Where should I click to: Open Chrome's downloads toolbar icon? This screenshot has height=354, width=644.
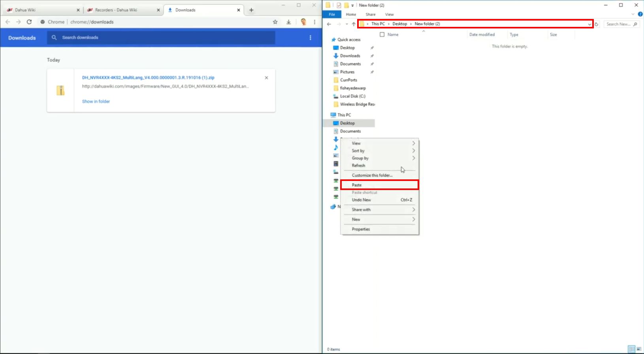click(289, 22)
